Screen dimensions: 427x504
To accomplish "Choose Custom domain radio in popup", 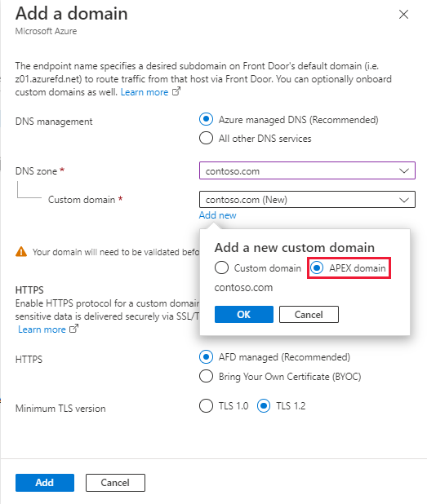I will (221, 267).
